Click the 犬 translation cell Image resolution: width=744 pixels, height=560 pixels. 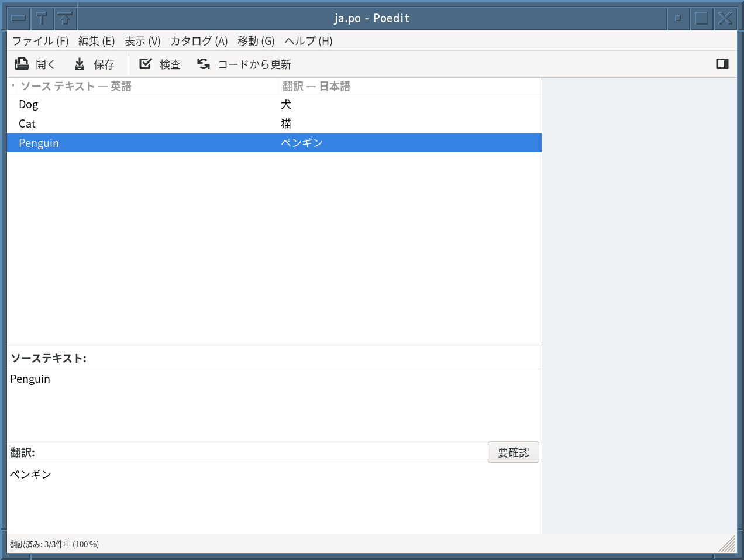coord(286,104)
